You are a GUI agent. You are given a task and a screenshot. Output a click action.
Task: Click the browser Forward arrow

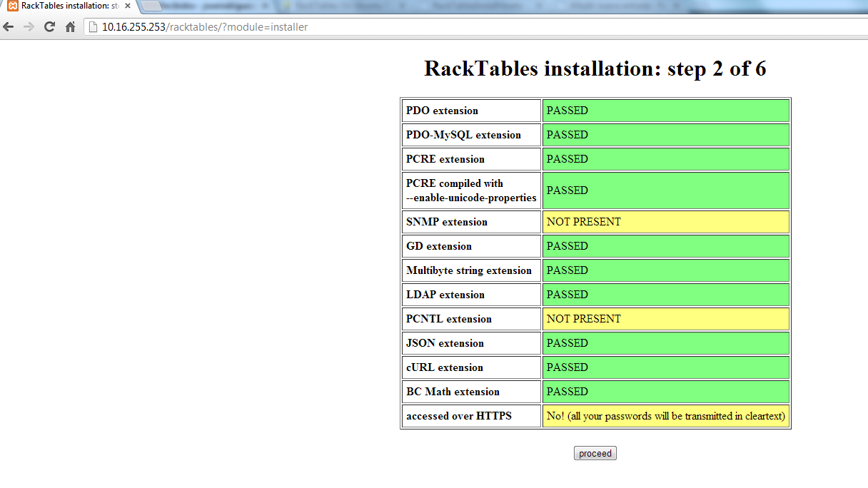point(29,27)
